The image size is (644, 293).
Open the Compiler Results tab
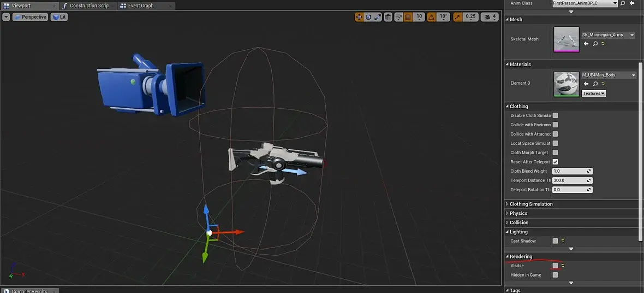(29, 291)
